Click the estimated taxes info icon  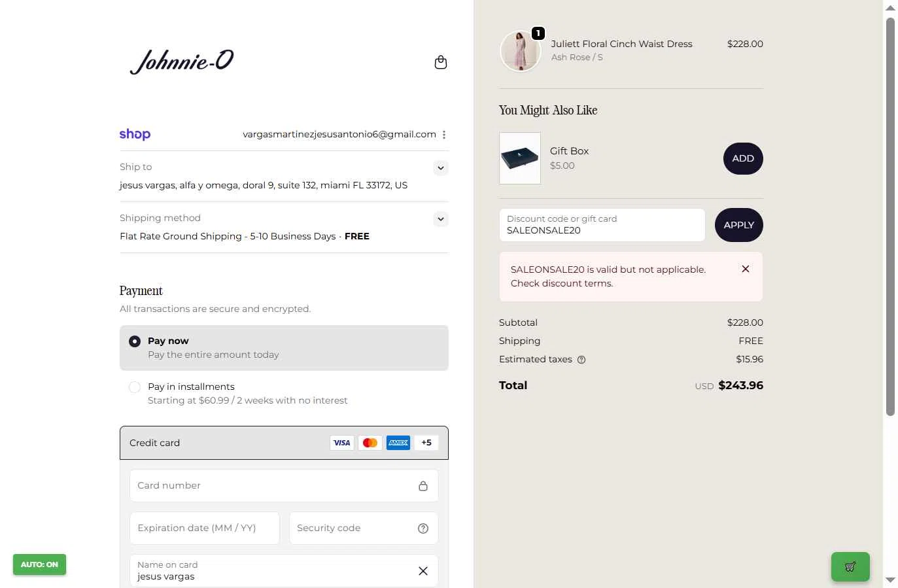coord(581,360)
